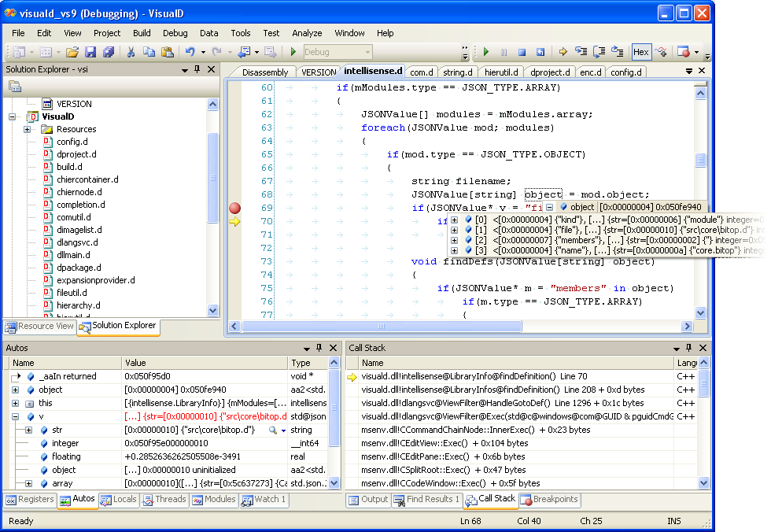Click the Open File folder icon
771x532 pixels.
point(72,53)
